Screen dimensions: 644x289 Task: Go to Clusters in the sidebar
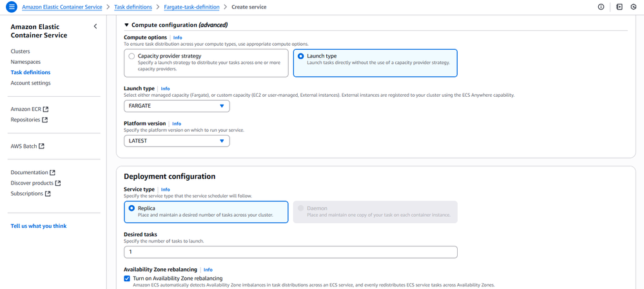pos(20,52)
